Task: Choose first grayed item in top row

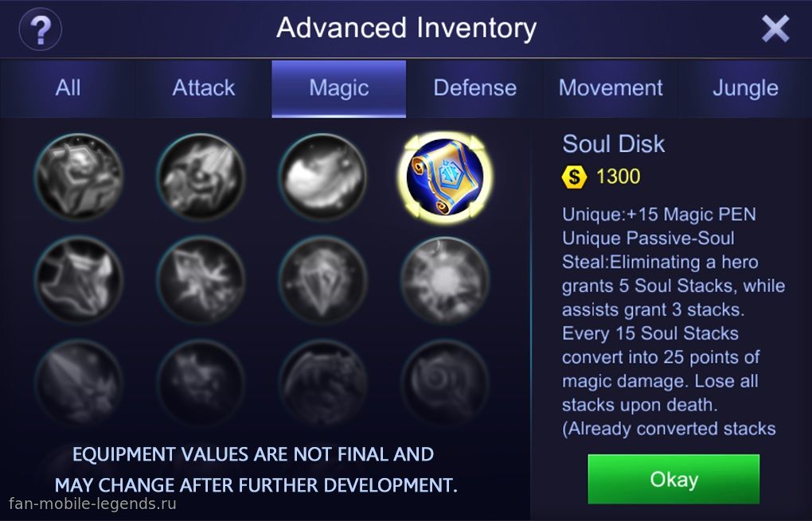Action: (x=79, y=177)
